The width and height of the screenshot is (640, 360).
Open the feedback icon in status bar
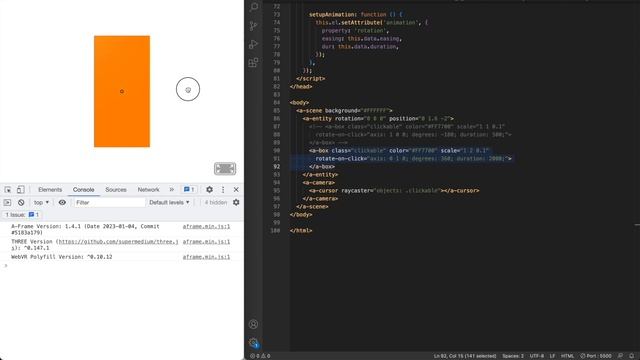click(620, 356)
